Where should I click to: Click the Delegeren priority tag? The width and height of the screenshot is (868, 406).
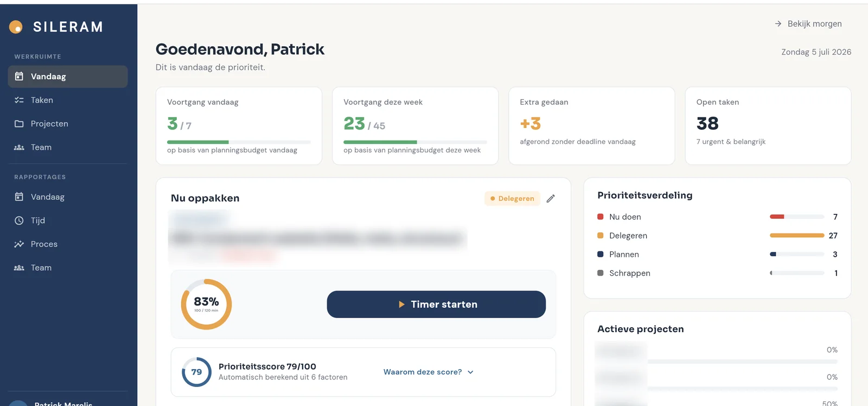pos(512,199)
